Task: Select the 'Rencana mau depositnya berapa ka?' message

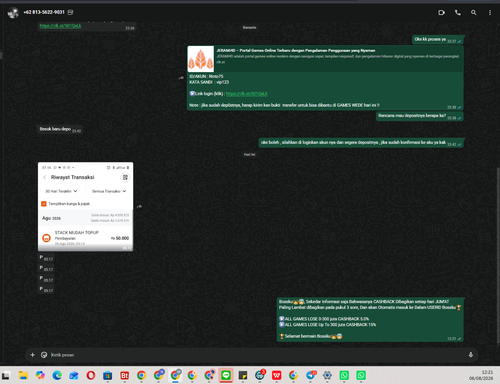Action: click(420, 116)
